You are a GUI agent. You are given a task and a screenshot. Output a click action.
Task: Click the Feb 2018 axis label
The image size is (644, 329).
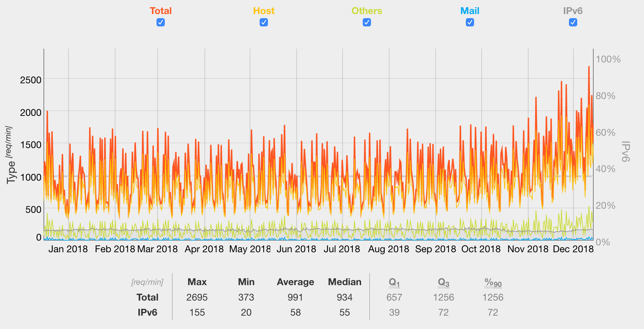click(115, 249)
